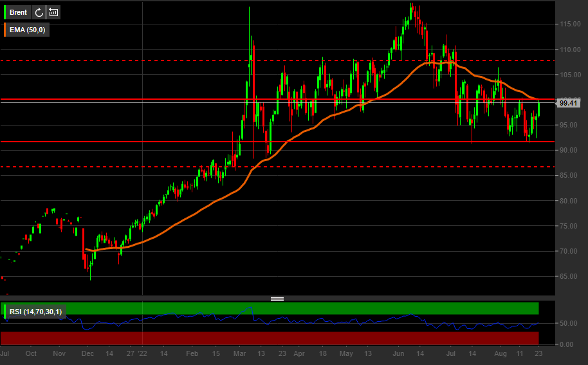Click the Mar date label on time axis

pyautogui.click(x=239, y=353)
